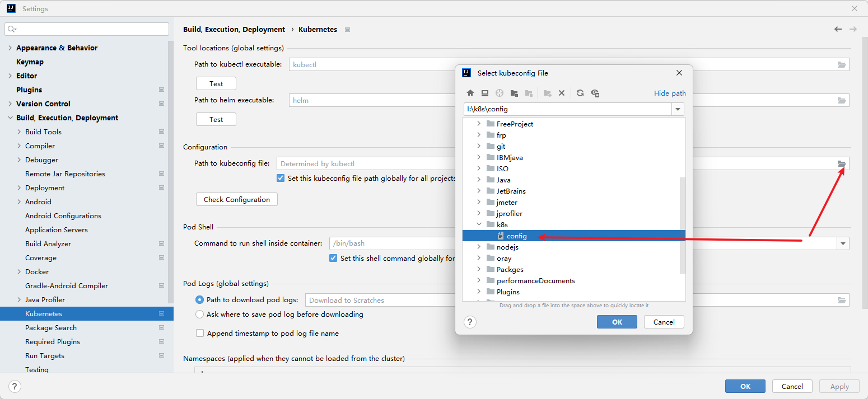The height and width of the screenshot is (399, 868).
Task: Expand the Version Control settings section
Action: click(10, 104)
